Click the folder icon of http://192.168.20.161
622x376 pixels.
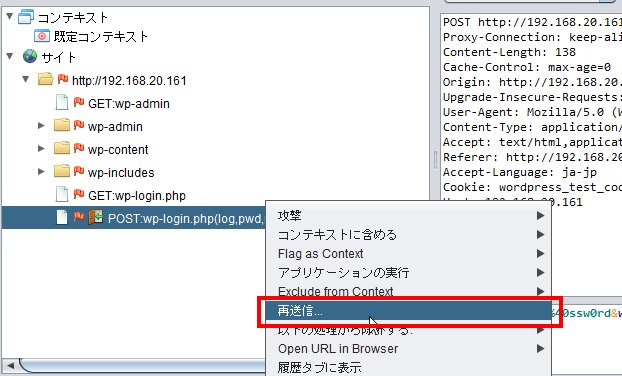point(46,79)
